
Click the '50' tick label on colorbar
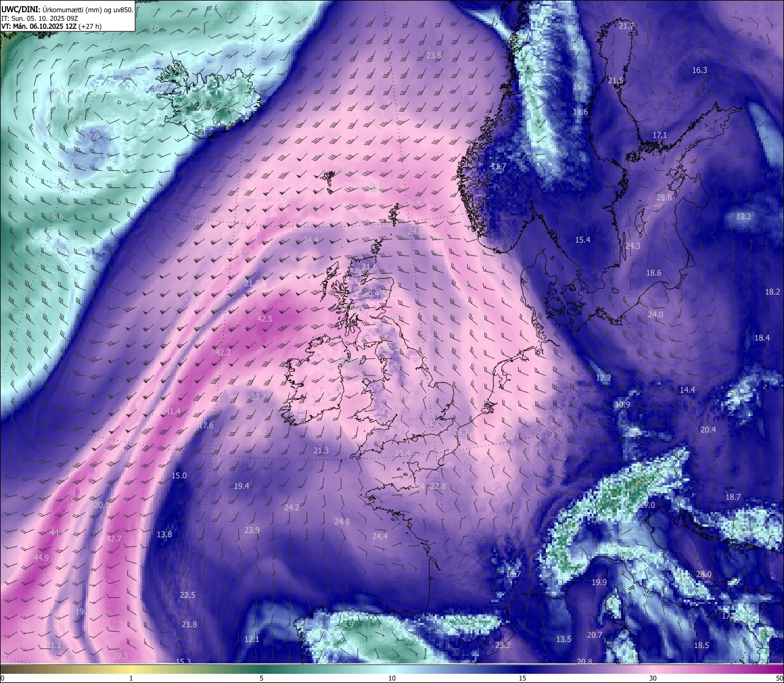[x=779, y=677]
